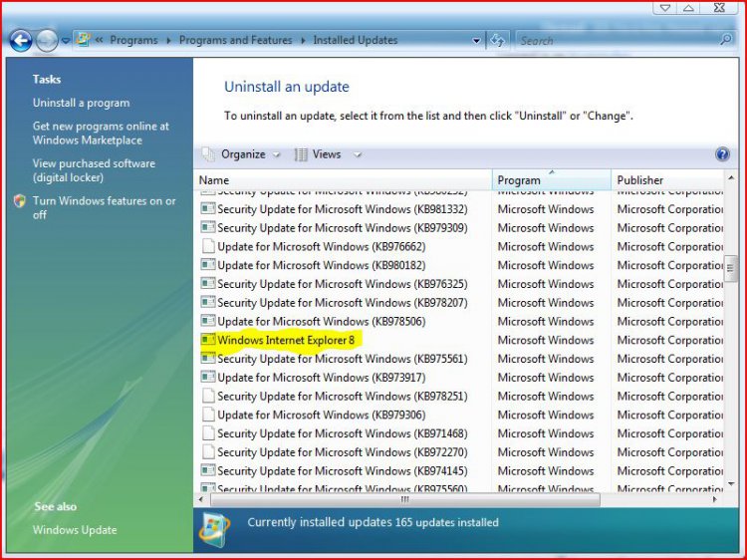Click the blue Back navigation arrow
Viewport: 747px width, 560px height.
(x=20, y=41)
